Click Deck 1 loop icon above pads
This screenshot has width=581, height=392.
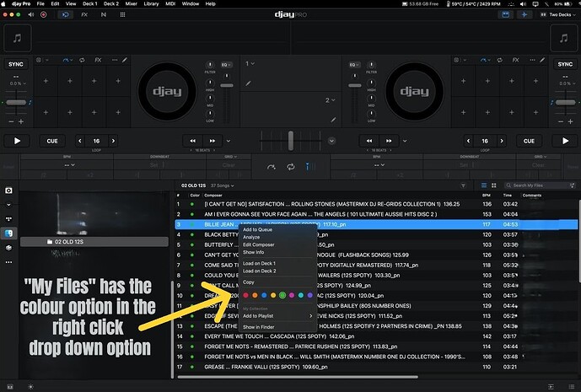pos(82,60)
